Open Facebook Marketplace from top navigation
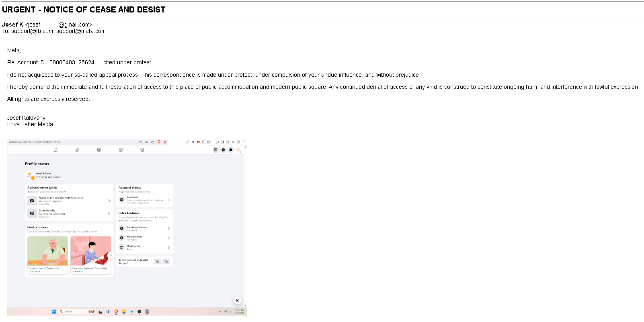This screenshot has height=322, width=644. click(142, 150)
